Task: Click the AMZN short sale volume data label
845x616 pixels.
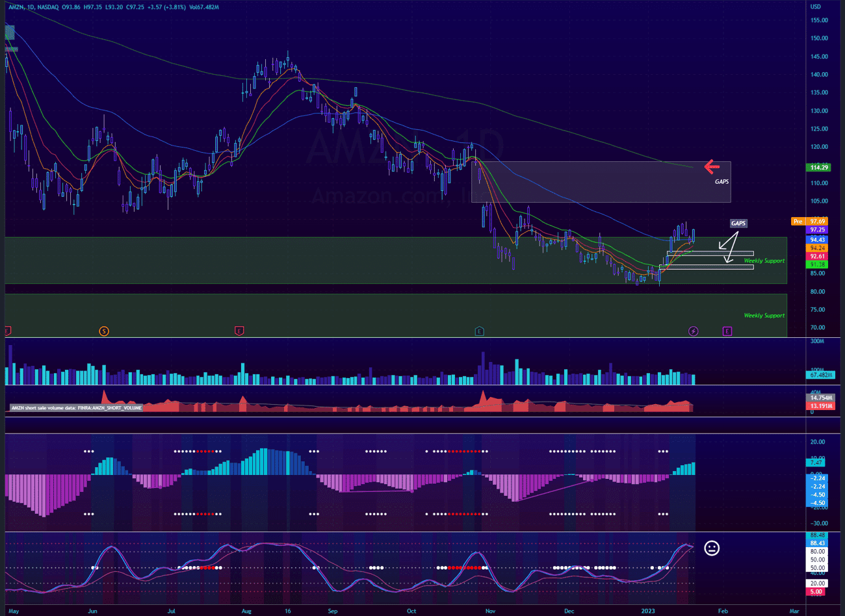Action: [x=76, y=408]
